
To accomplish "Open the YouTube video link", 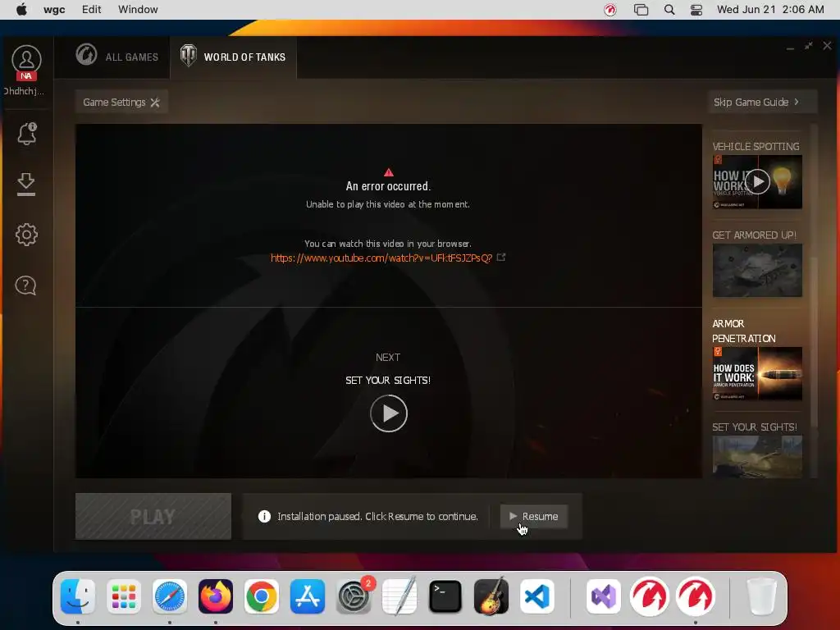I will point(381,258).
